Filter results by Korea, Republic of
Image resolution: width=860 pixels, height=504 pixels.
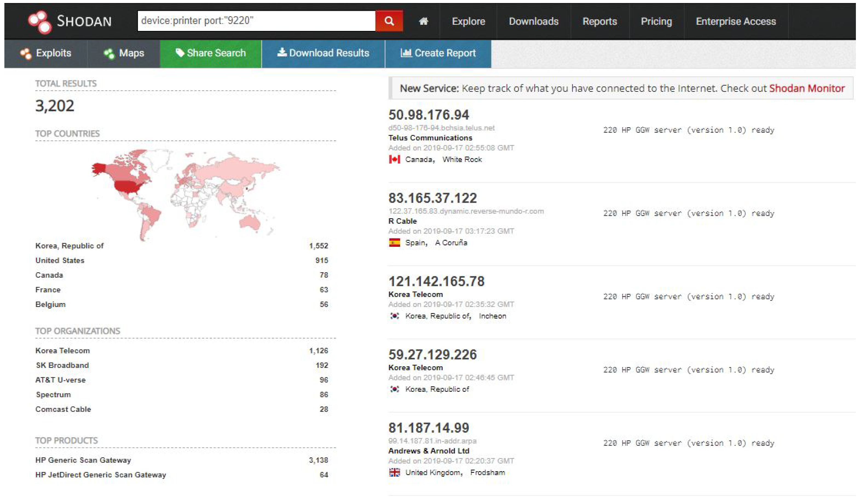pos(69,246)
